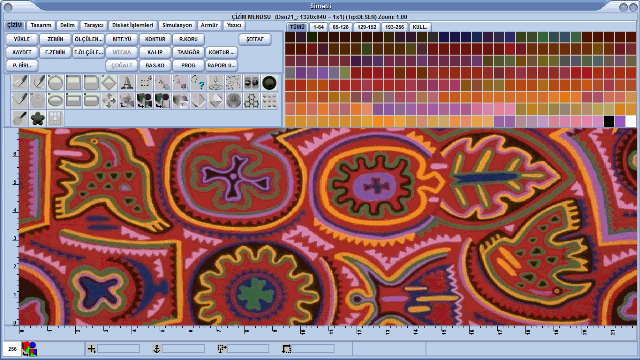Image resolution: width=640 pixels, height=360 pixels.
Task: Click the BASKI button
Action: pyautogui.click(x=155, y=65)
